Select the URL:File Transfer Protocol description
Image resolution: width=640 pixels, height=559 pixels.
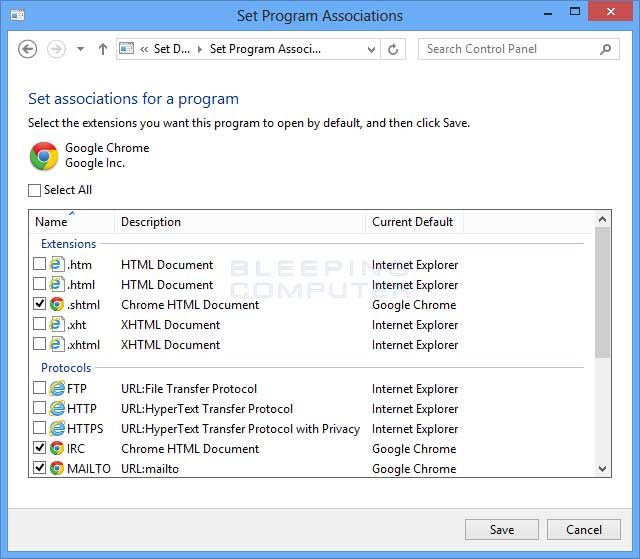pyautogui.click(x=189, y=389)
